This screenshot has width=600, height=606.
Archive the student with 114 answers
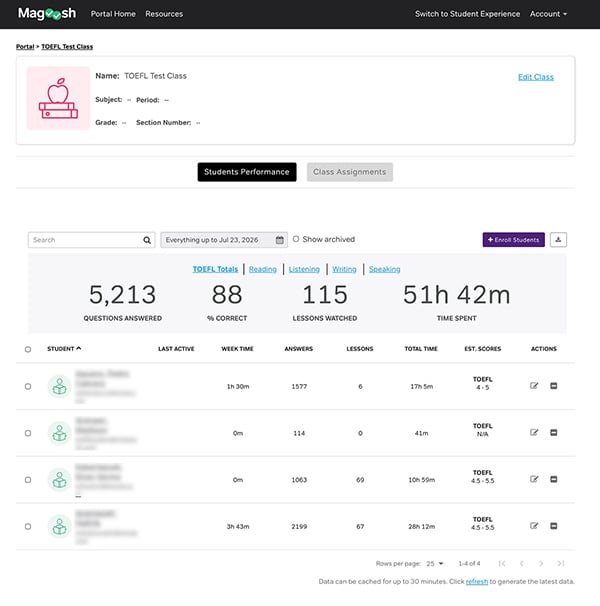pyautogui.click(x=554, y=432)
